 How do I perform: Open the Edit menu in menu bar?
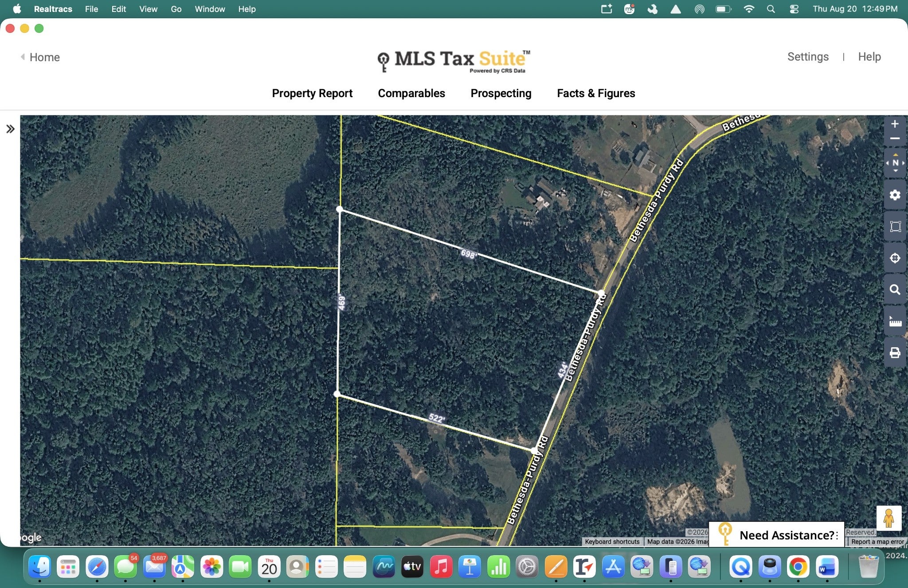pos(118,9)
